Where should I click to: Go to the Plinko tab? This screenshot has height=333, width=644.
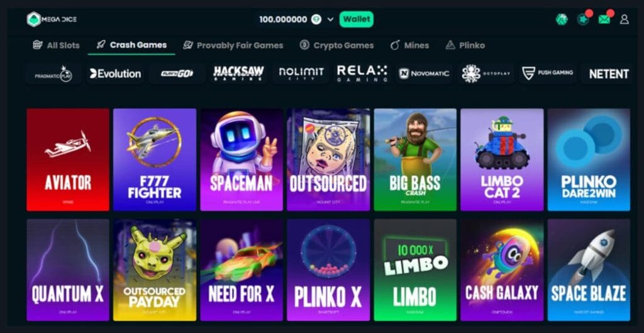[x=465, y=45]
